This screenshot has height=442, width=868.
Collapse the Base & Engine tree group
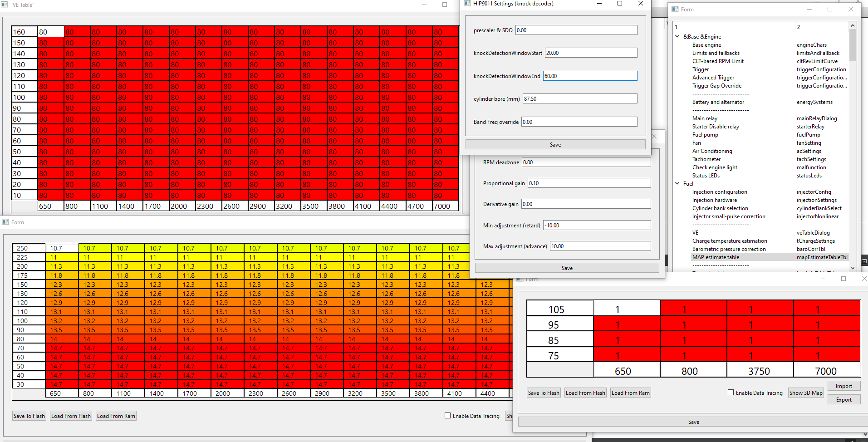[x=677, y=36]
